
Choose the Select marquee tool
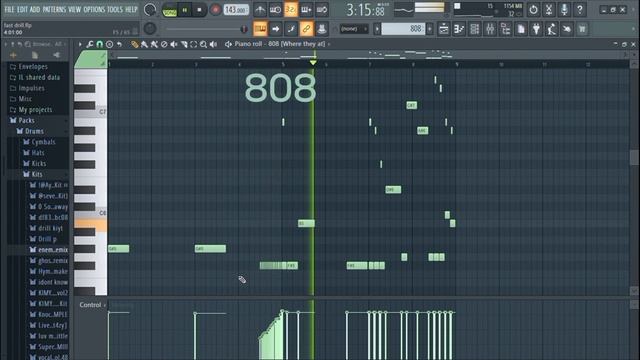point(193,44)
